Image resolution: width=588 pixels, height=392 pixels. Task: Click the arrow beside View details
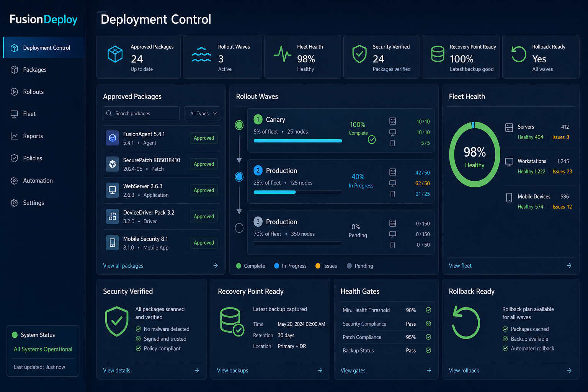tap(197, 371)
